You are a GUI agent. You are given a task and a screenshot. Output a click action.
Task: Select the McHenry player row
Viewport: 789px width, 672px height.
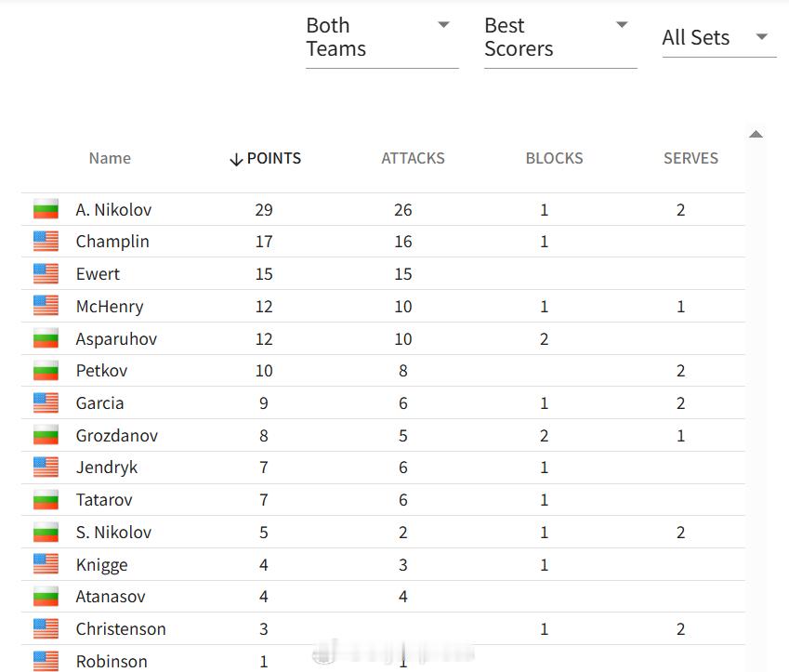coord(383,306)
